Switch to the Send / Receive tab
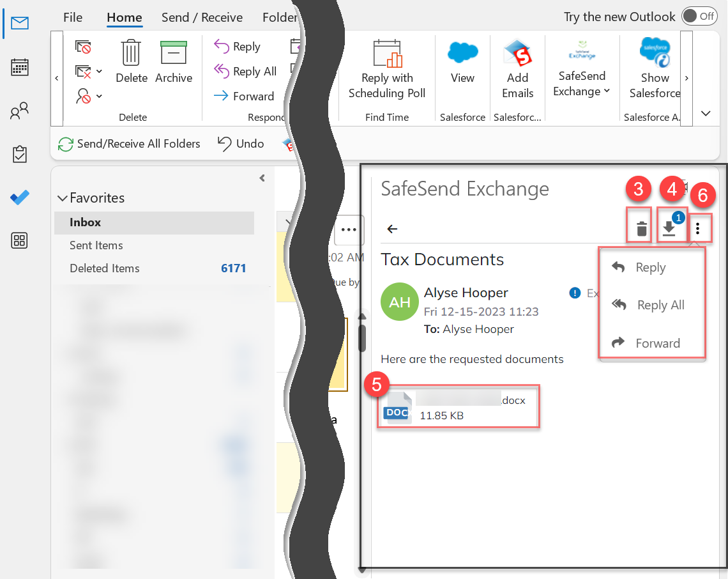Viewport: 728px width, 579px height. click(202, 17)
